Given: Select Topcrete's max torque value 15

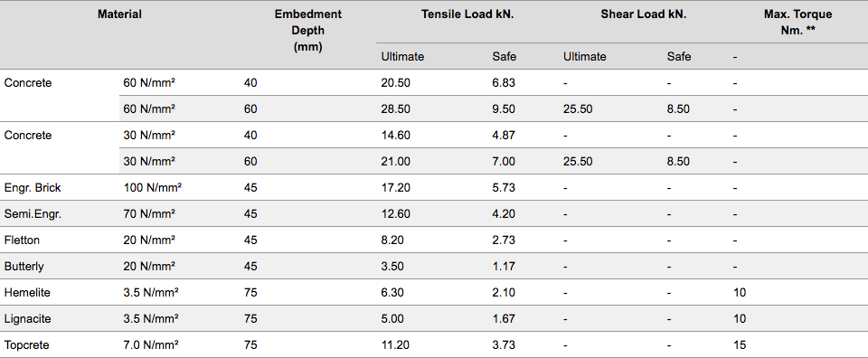Looking at the screenshot, I should point(739,345).
